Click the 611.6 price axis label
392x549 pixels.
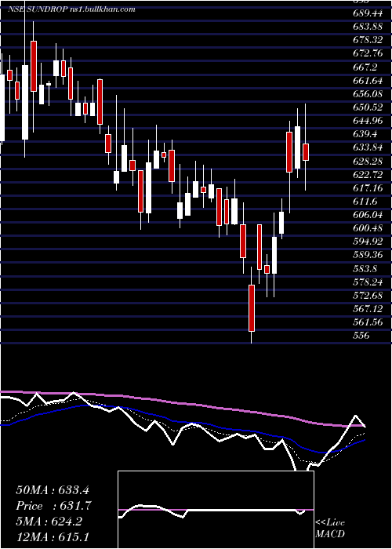[365, 202]
